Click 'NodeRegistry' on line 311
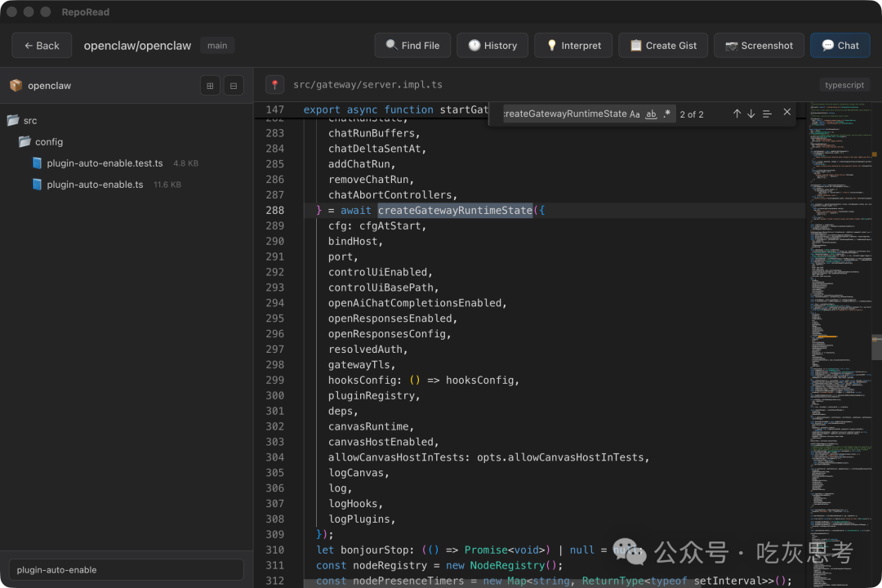Screen dimensions: 882x588 [507, 565]
